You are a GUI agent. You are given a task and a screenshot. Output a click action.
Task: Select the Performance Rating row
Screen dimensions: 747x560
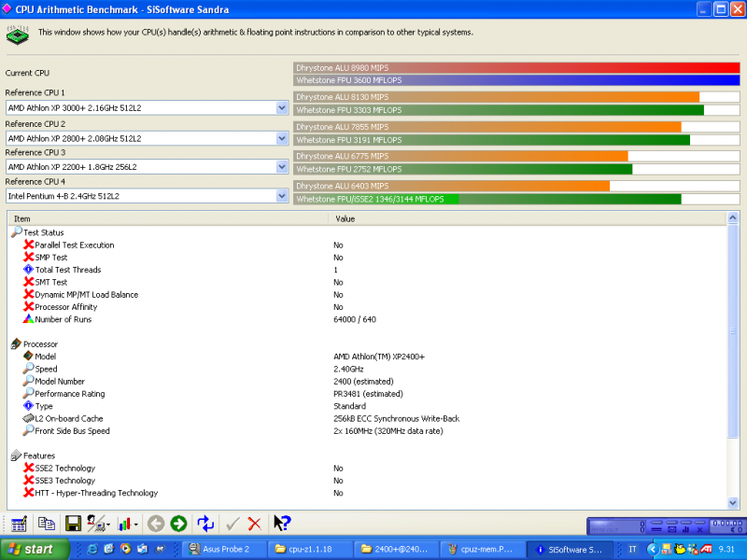367,393
